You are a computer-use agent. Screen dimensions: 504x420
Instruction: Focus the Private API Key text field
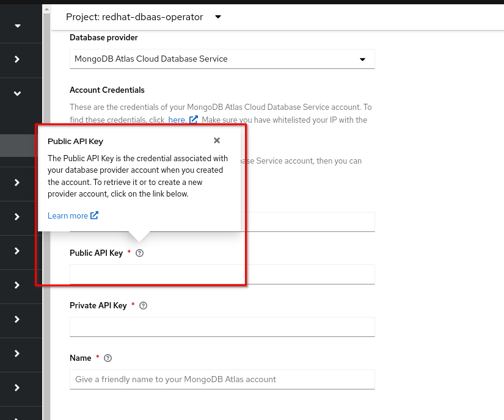tap(222, 327)
